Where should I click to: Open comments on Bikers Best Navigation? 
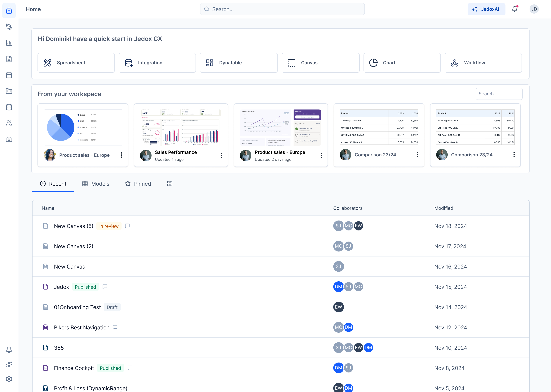tap(115, 327)
